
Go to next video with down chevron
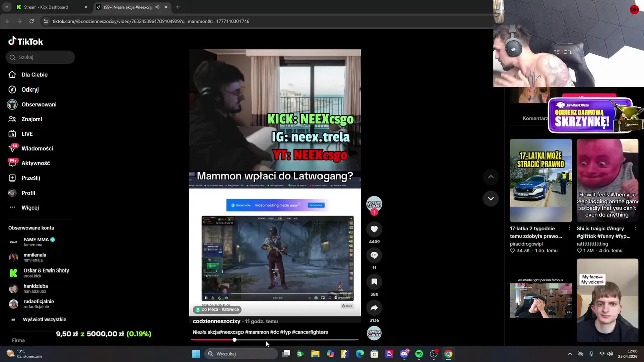(x=491, y=198)
